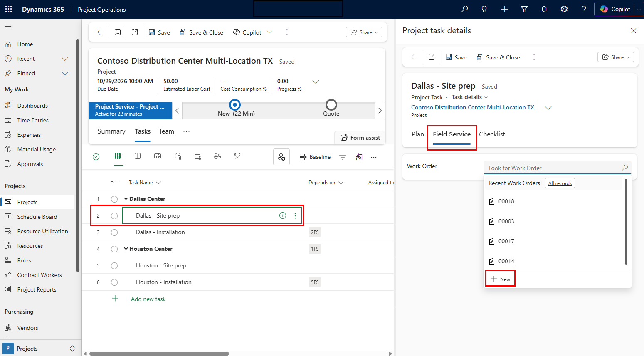Open the Team tab
644x356 pixels.
coord(166,131)
